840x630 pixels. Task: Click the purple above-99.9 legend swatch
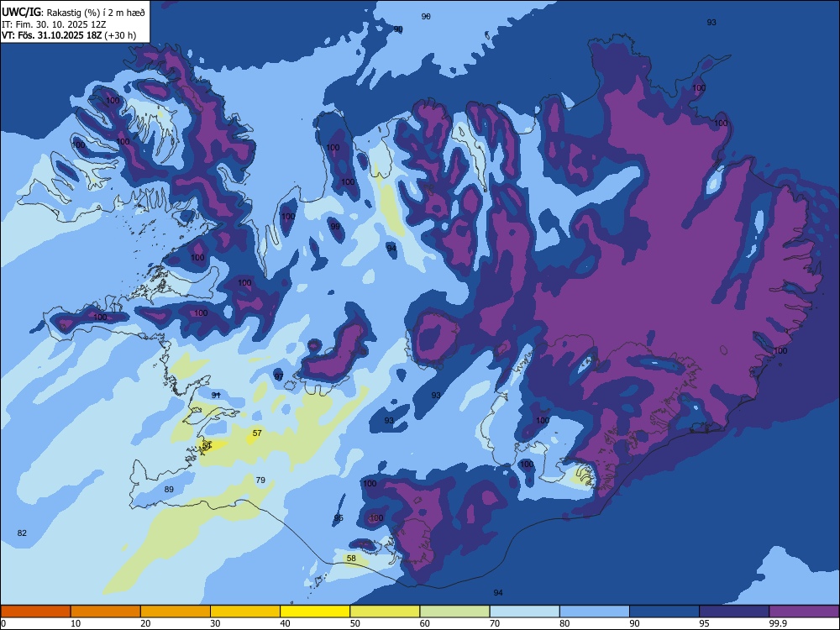(x=804, y=612)
